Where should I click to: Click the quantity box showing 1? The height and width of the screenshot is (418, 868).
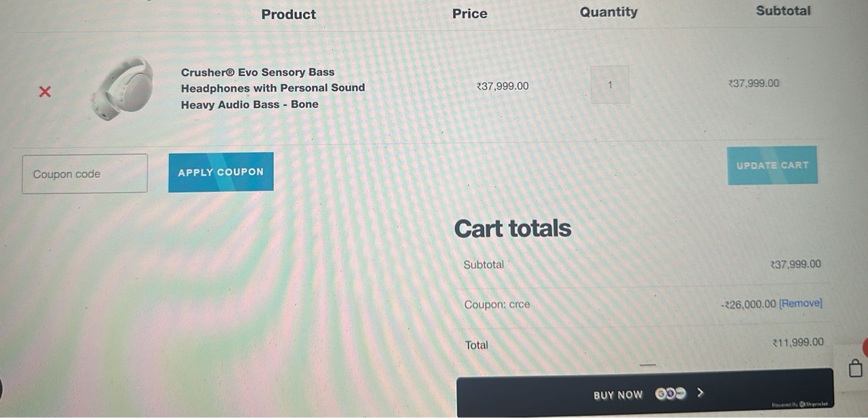tap(610, 85)
